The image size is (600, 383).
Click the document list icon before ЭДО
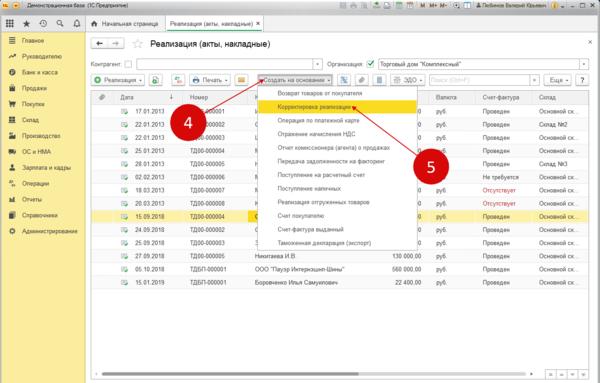(x=379, y=80)
